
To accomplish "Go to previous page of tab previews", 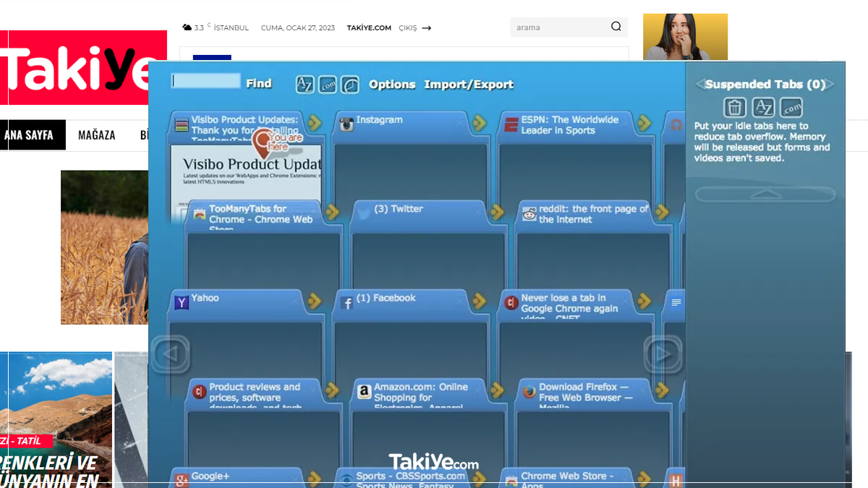I will pos(171,354).
